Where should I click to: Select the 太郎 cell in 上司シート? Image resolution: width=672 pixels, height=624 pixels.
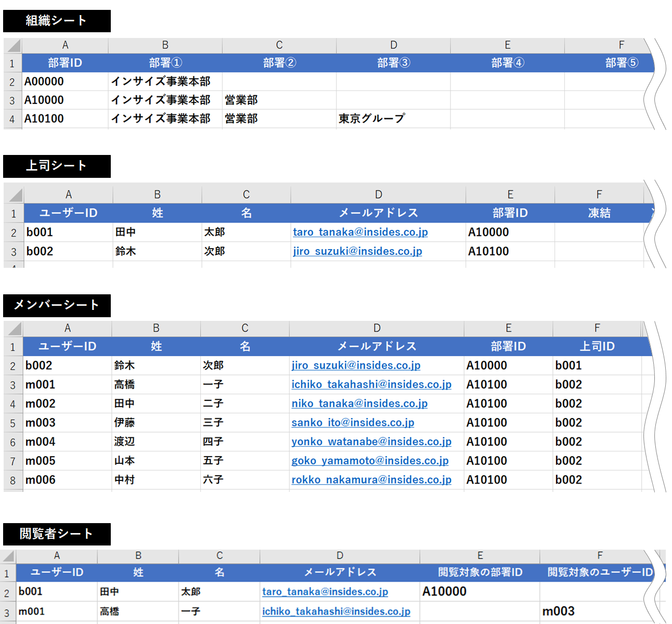pos(246,232)
